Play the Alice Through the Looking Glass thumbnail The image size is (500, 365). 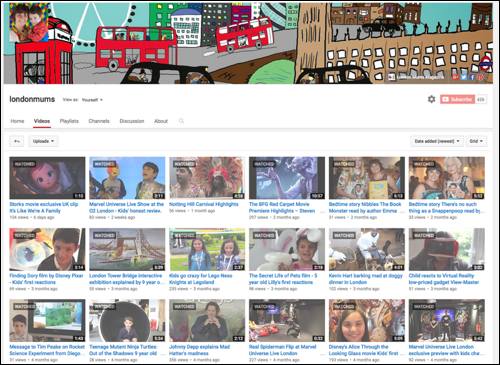pyautogui.click(x=367, y=320)
